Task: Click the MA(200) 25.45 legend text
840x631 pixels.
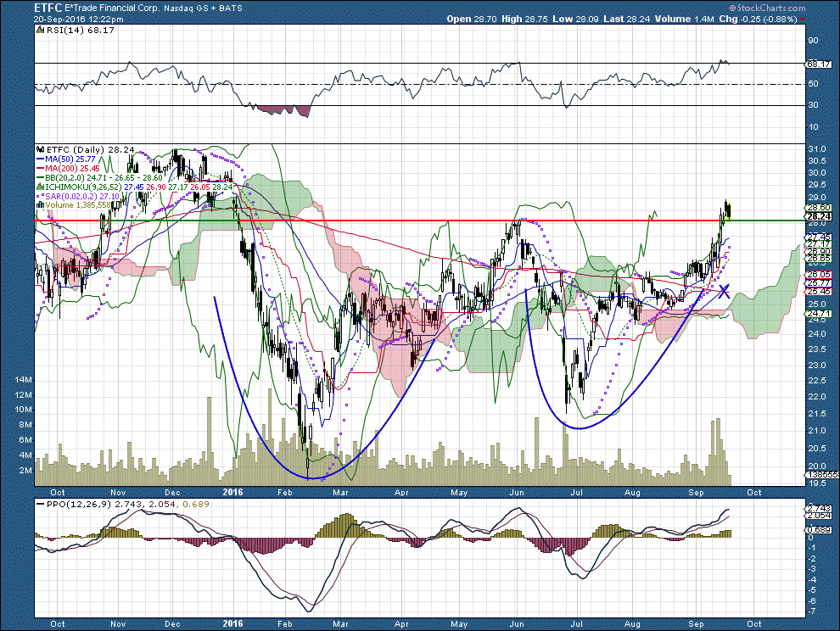Action: click(x=72, y=169)
